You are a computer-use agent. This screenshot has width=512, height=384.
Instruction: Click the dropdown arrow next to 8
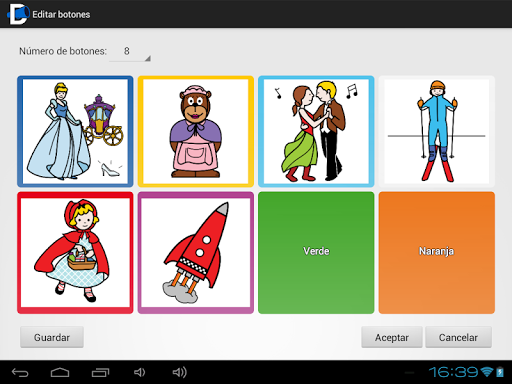coord(148,58)
